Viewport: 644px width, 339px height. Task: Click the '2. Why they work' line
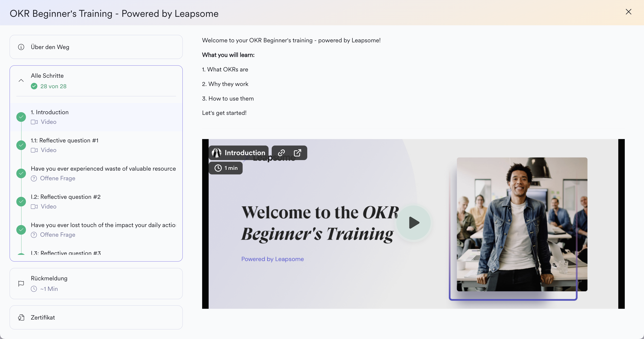[225, 84]
